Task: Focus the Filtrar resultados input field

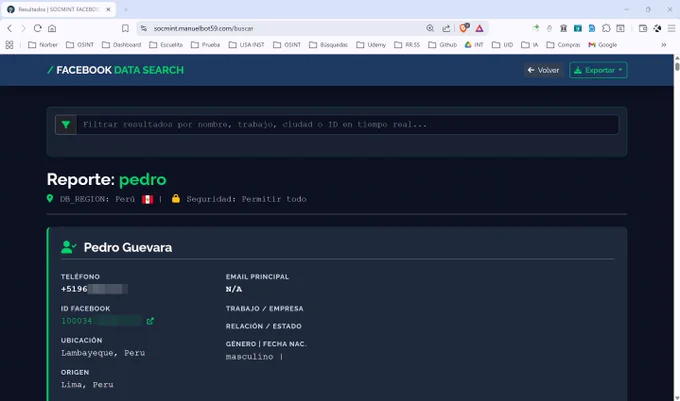Action: 348,125
